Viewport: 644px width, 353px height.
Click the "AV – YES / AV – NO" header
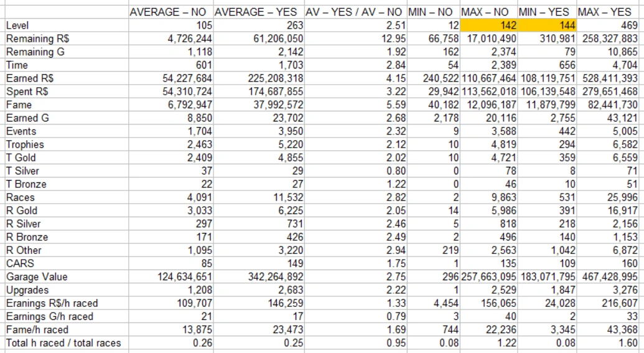(x=355, y=12)
